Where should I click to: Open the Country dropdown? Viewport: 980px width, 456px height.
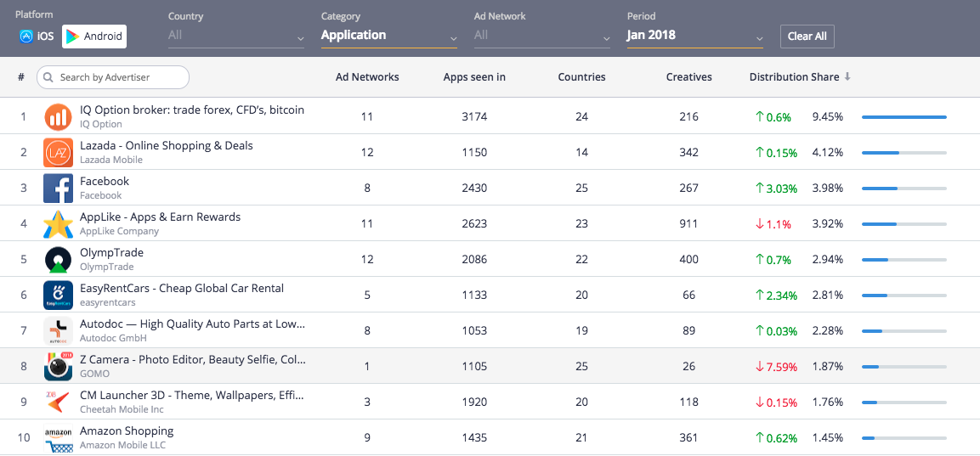click(236, 36)
